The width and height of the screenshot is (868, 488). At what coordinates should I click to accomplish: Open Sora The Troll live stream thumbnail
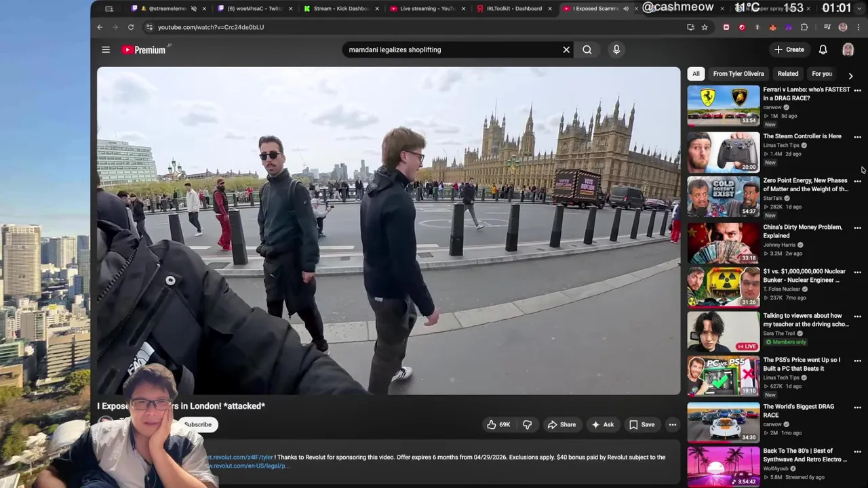(724, 331)
